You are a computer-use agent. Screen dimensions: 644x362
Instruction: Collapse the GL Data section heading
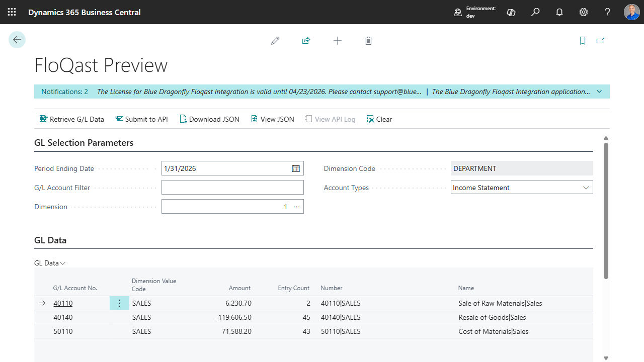(50, 240)
